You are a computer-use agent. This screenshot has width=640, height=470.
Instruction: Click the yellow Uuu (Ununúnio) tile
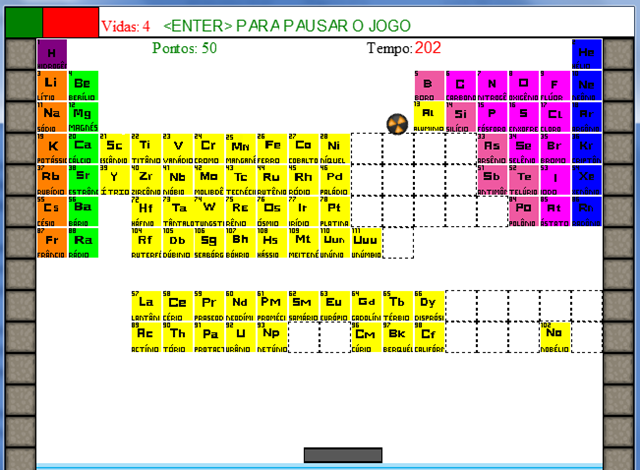point(365,242)
